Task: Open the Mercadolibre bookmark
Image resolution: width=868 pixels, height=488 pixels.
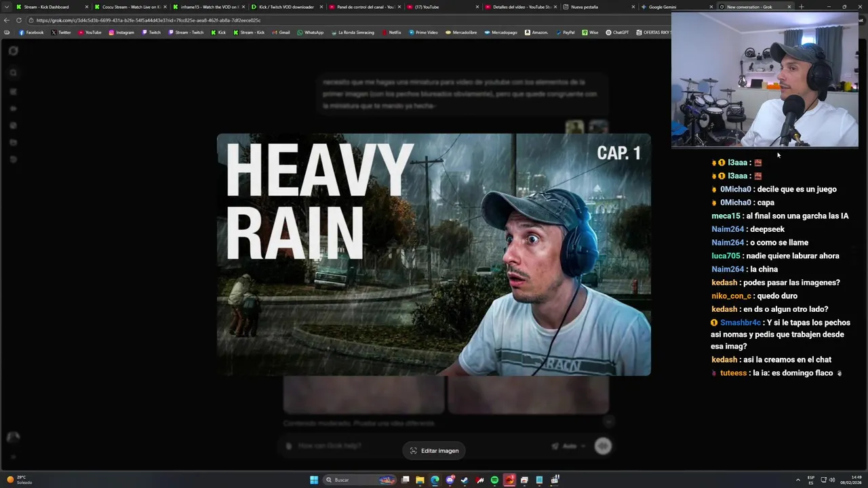Action: click(462, 33)
